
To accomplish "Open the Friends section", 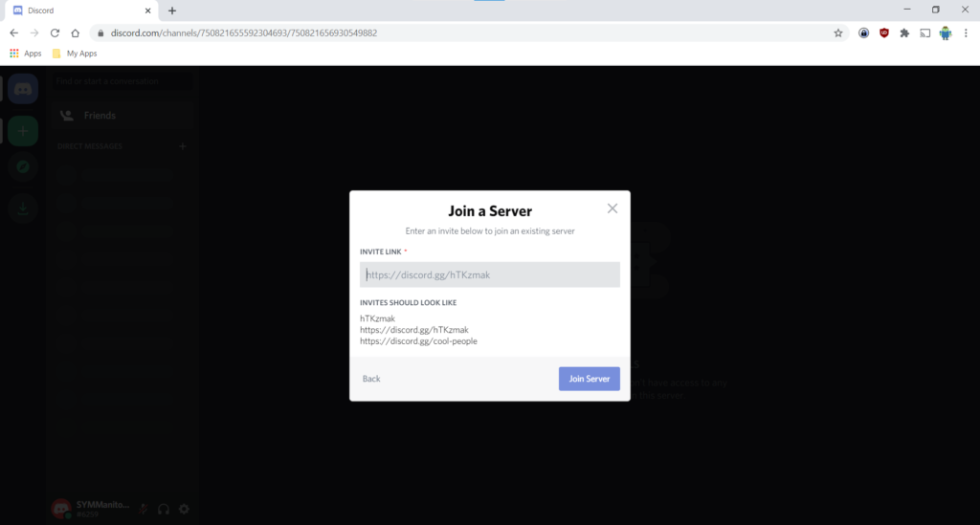I will point(122,116).
